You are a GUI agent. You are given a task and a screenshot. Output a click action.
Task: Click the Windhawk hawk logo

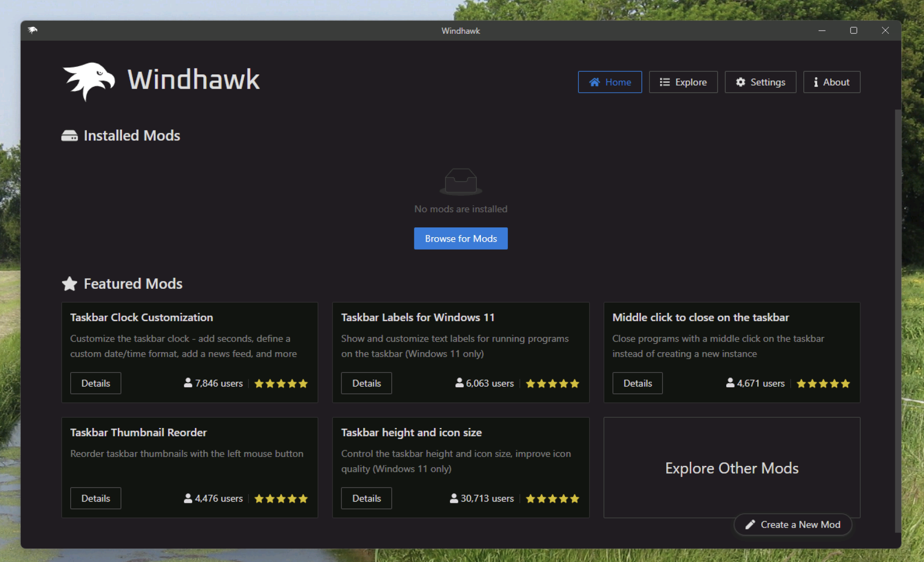(89, 81)
